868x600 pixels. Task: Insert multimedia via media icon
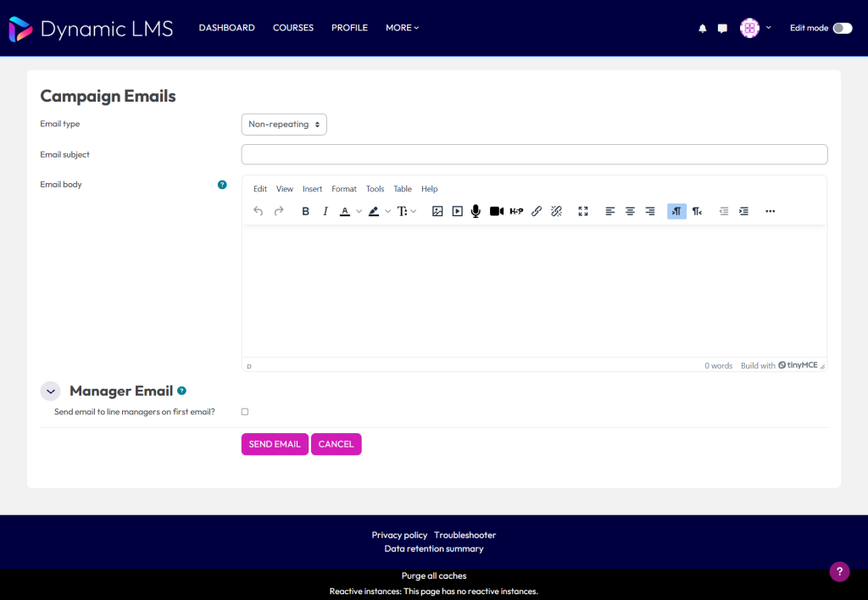pos(457,211)
